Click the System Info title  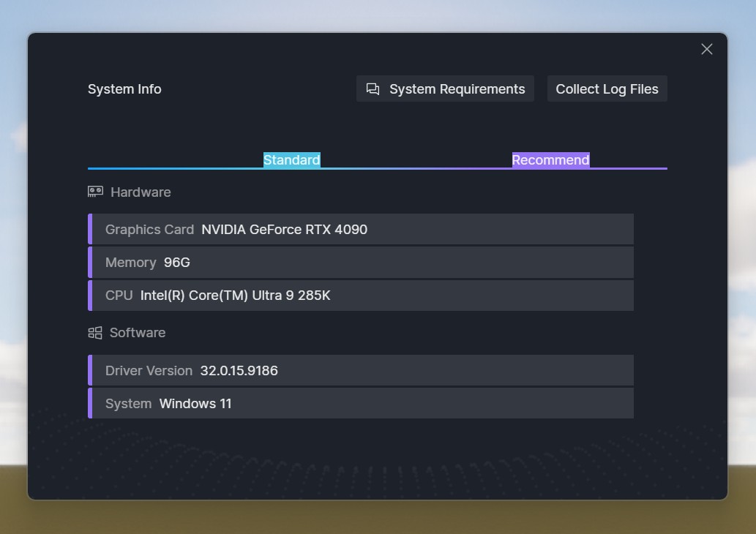124,89
